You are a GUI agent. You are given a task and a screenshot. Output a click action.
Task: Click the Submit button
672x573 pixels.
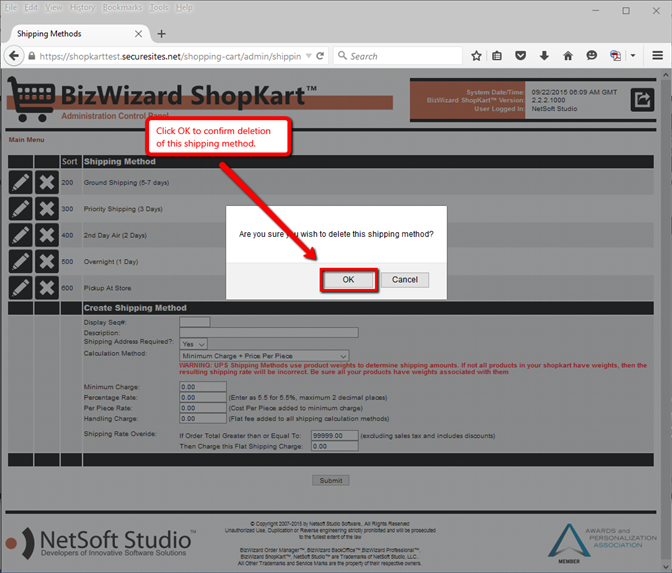point(331,480)
